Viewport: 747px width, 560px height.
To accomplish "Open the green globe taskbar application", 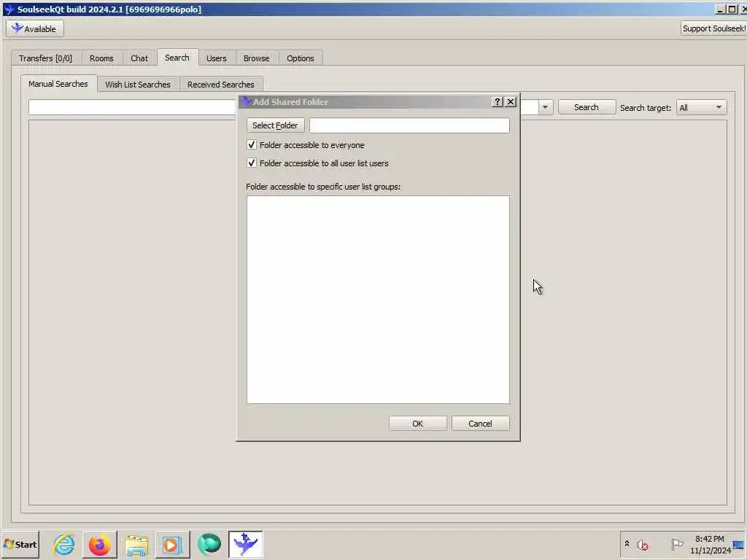I will tap(209, 544).
